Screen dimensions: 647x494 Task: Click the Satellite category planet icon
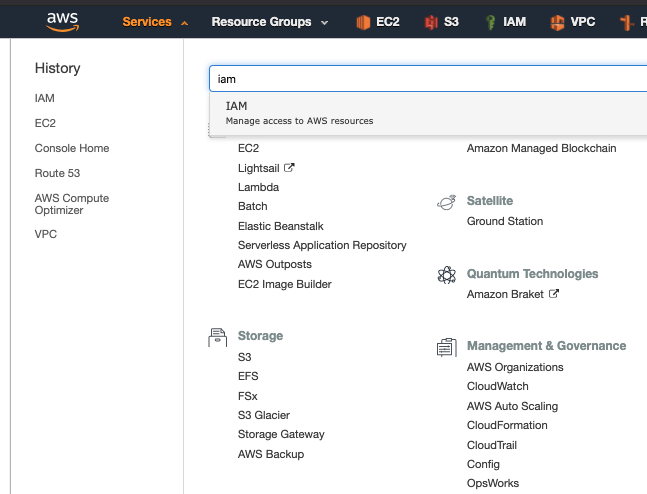pos(446,202)
